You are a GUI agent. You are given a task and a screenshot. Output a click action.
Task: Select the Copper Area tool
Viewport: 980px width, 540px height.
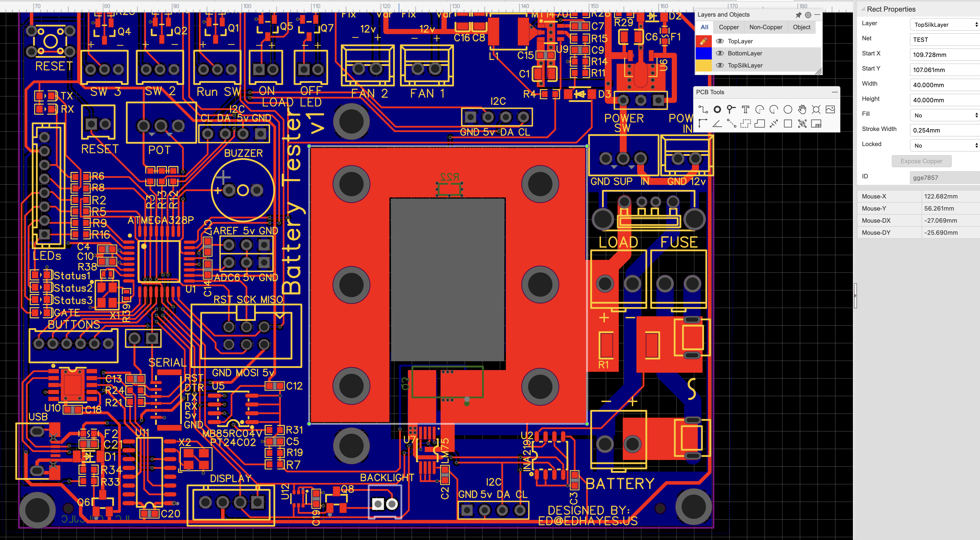click(745, 123)
